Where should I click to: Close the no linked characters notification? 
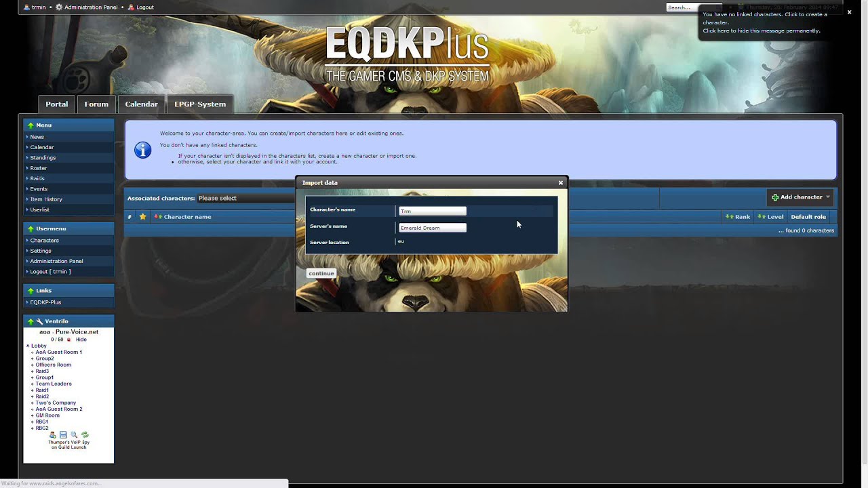tap(849, 12)
